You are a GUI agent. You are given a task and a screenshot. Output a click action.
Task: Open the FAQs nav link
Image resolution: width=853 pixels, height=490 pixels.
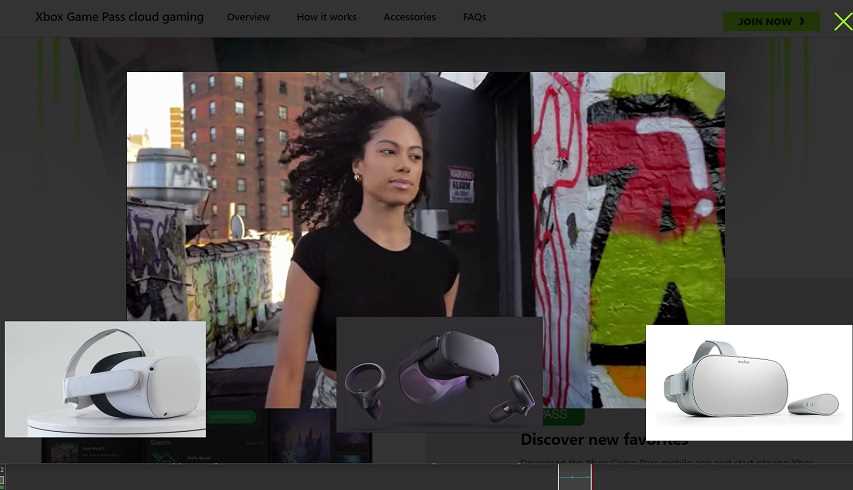474,17
